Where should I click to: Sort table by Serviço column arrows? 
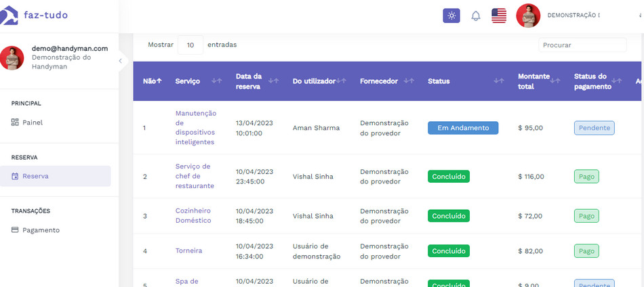[217, 81]
